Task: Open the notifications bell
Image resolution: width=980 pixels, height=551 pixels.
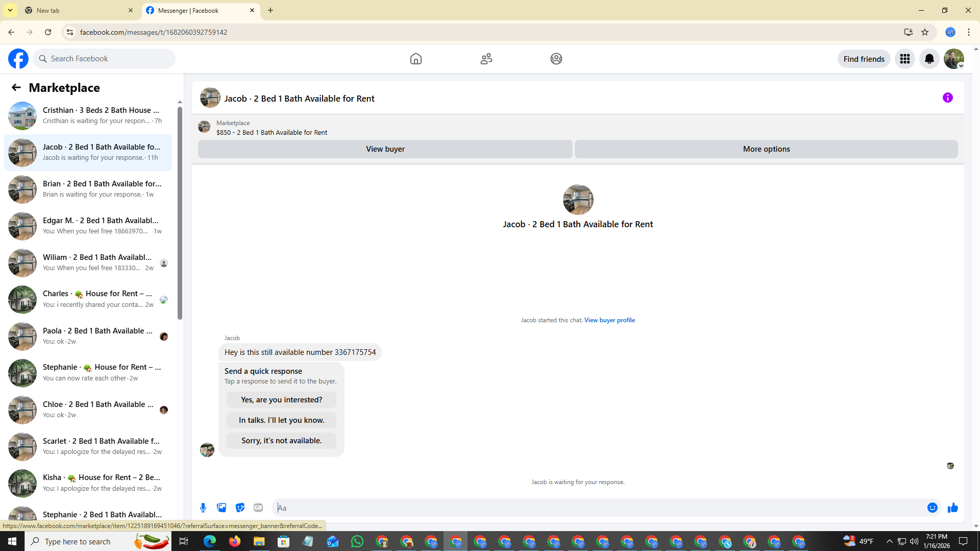Action: click(x=929, y=59)
